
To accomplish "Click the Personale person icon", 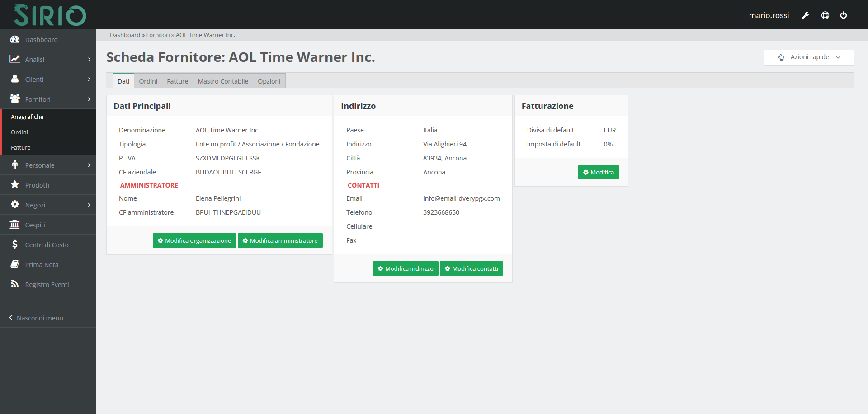I will [15, 165].
